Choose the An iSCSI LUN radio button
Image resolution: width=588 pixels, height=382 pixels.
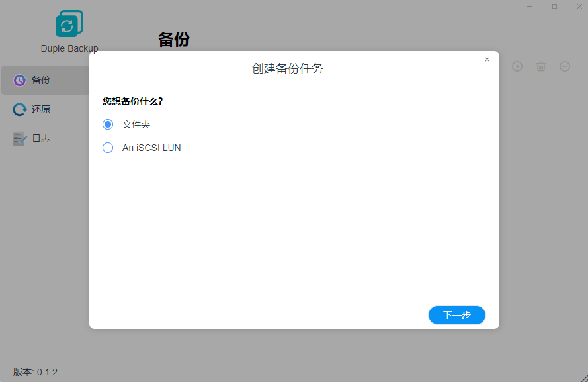pyautogui.click(x=108, y=148)
